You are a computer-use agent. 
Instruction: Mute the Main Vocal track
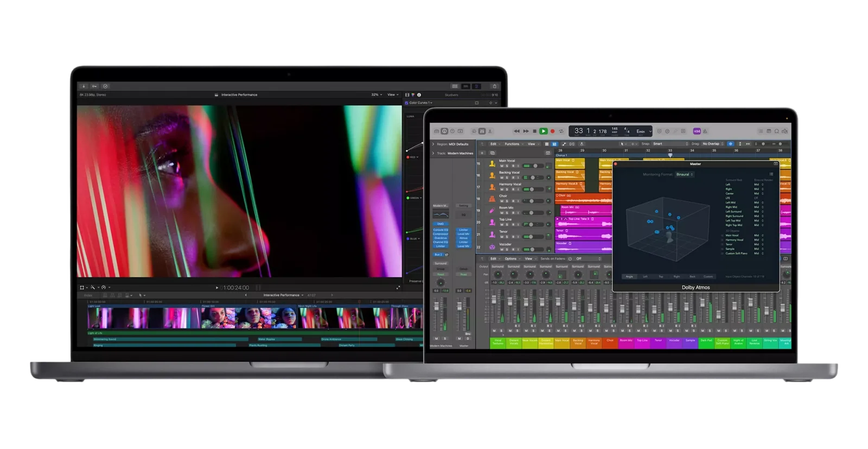(501, 166)
